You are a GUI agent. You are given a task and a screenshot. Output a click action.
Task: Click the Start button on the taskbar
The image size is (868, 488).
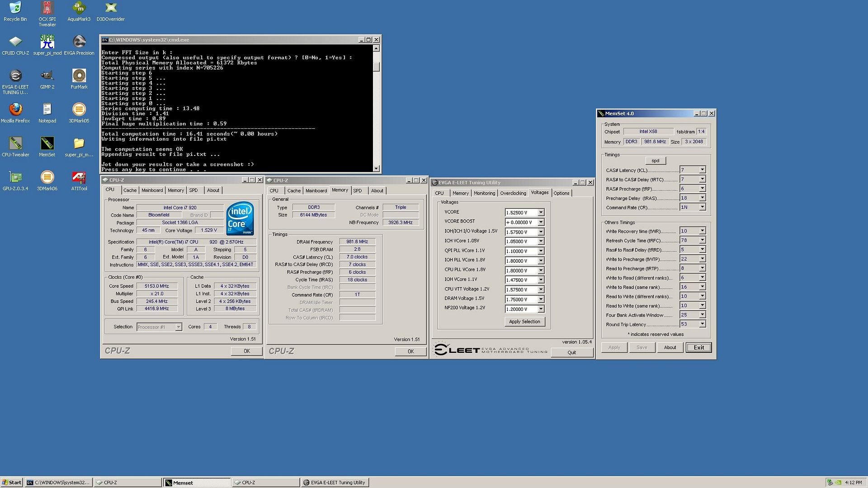tap(11, 482)
